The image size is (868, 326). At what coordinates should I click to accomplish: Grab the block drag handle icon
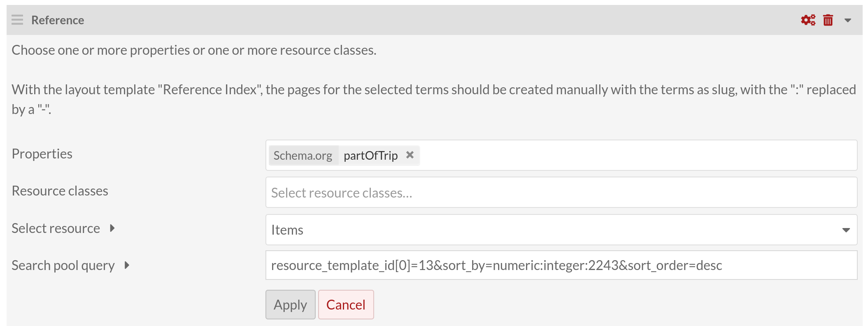coord(17,20)
